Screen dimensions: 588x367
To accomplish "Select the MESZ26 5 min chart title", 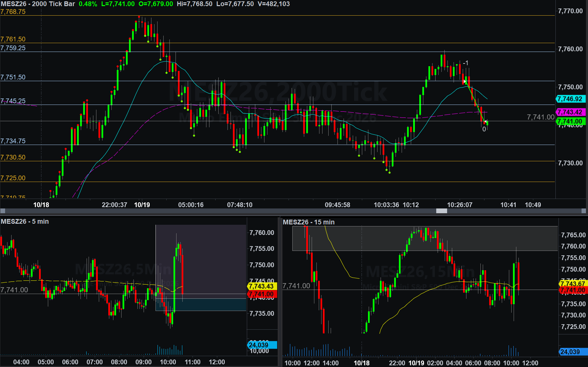I will click(25, 221).
